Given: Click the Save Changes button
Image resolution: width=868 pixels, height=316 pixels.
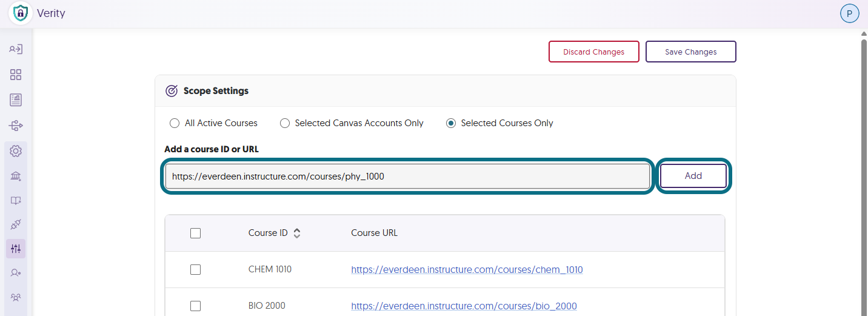Looking at the screenshot, I should (x=691, y=52).
